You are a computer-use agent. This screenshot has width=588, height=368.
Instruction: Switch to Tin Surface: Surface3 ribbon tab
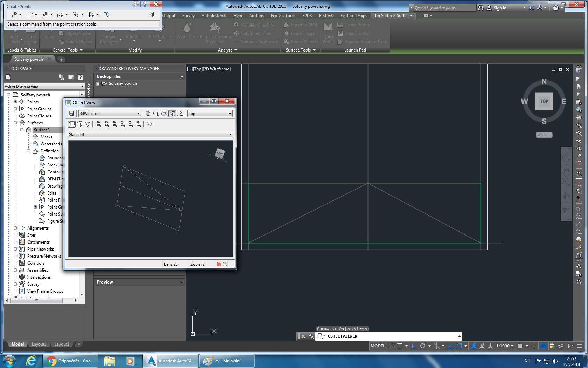393,16
